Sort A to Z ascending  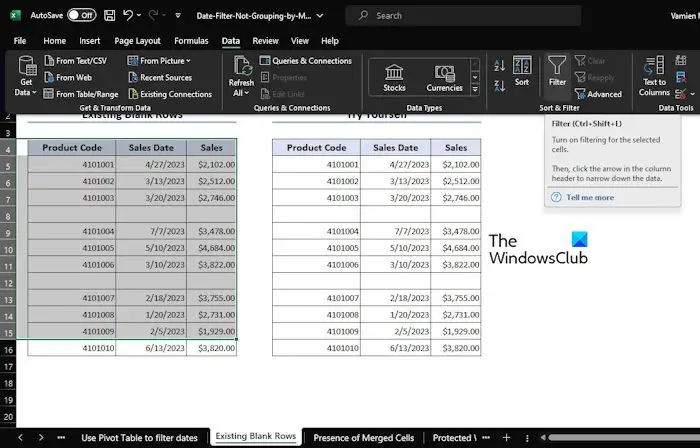click(x=500, y=66)
